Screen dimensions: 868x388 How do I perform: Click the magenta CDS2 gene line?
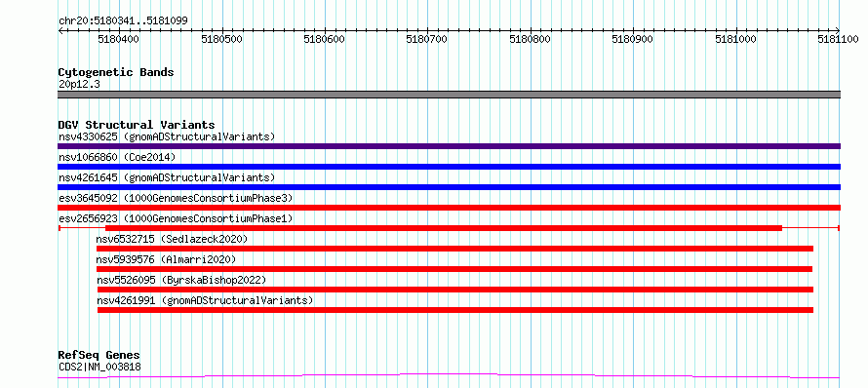click(449, 376)
